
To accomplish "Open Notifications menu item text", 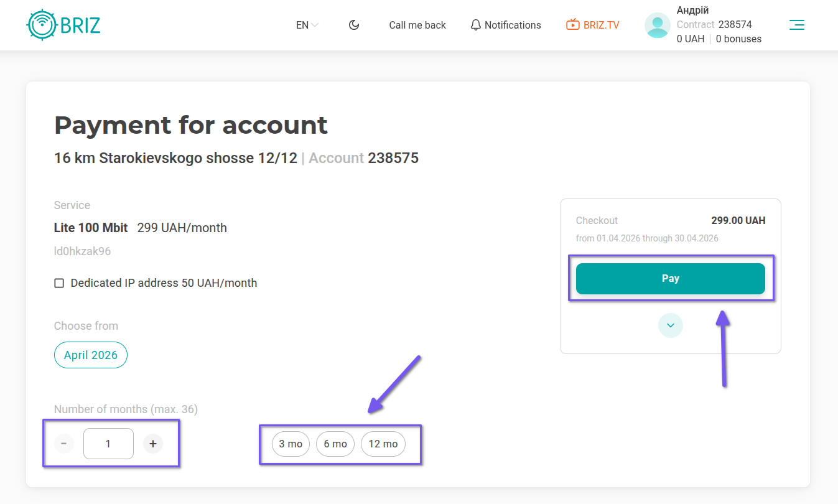I will point(513,26).
